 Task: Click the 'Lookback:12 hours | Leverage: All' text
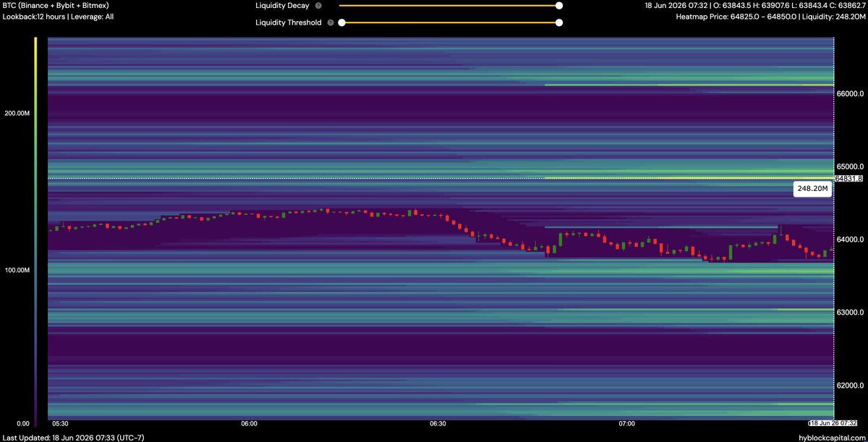tap(59, 16)
